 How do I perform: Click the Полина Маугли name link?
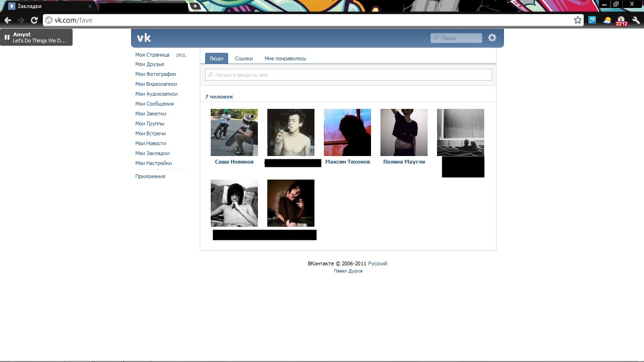coord(404,162)
